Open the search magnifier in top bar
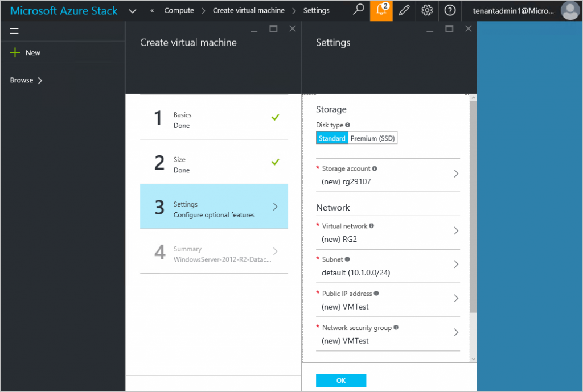This screenshot has width=583, height=392. tap(358, 10)
